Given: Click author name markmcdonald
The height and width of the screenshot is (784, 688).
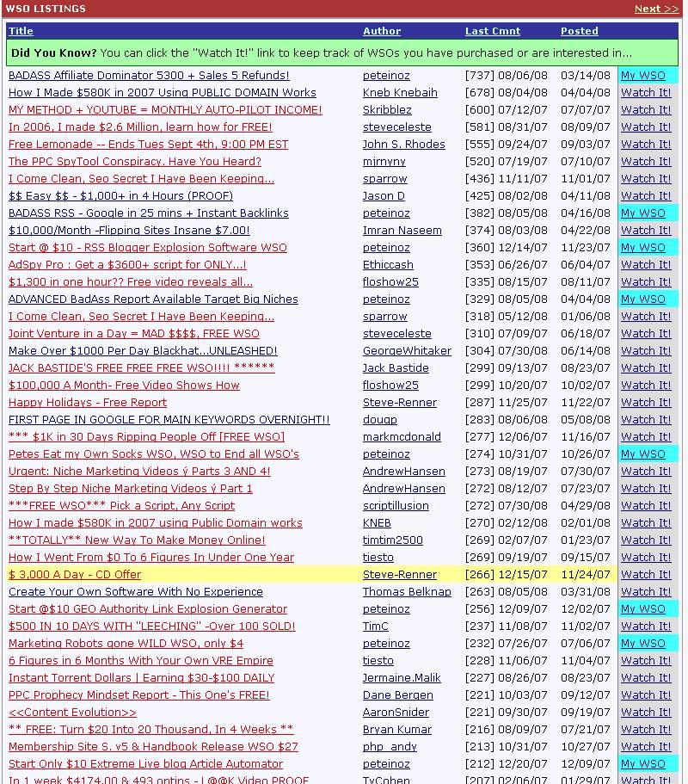Looking at the screenshot, I should click(x=402, y=437).
